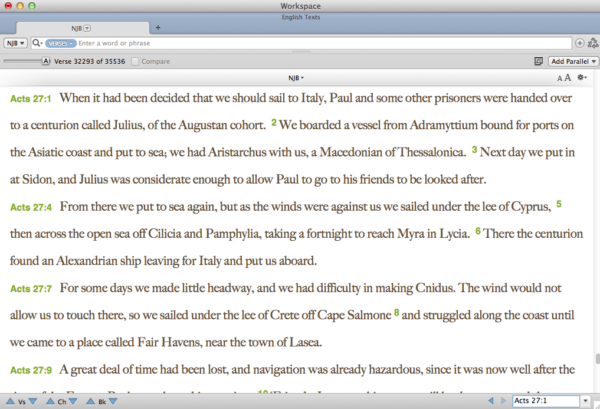Click the add search criteria plus icon
The width and height of the screenshot is (600, 409).
pyautogui.click(x=580, y=43)
